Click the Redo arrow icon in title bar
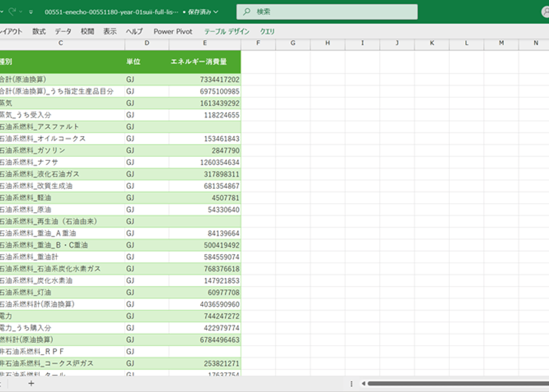Image resolution: width=549 pixels, height=392 pixels. click(12, 11)
